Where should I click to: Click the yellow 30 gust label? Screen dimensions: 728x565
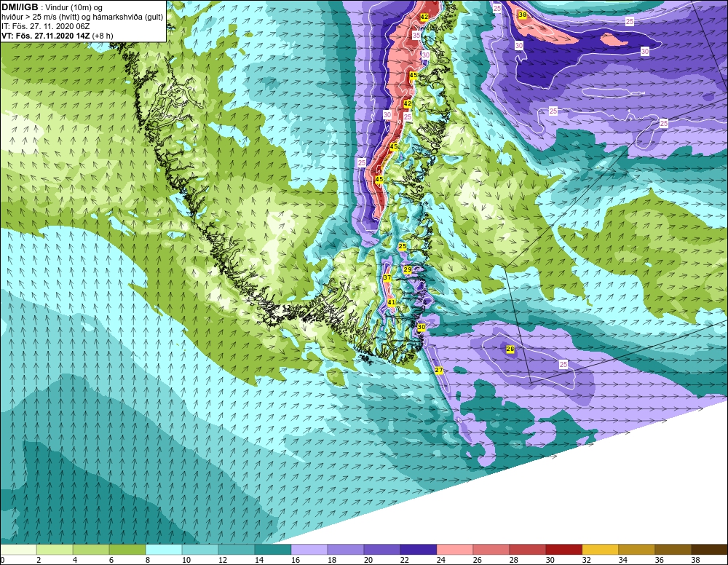point(421,328)
